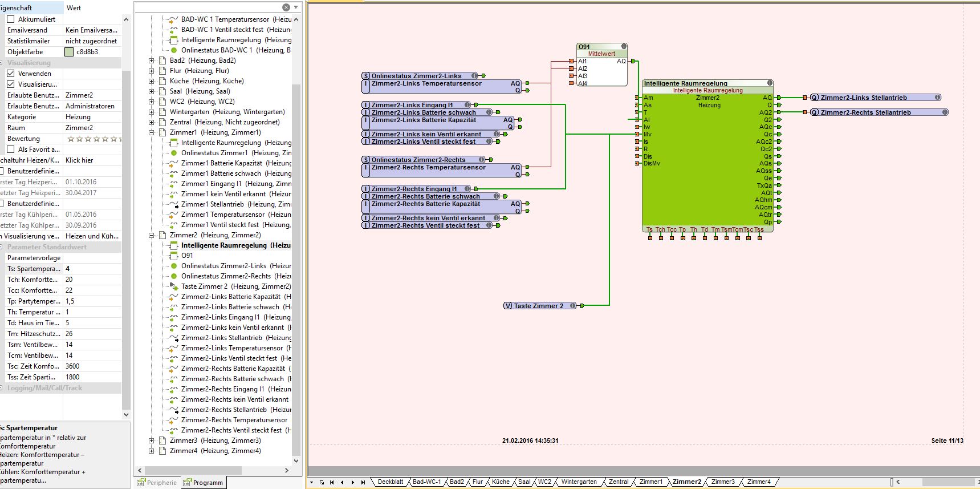Go to last page using navigation arrow
Screen dimensions: 980x489
(x=363, y=482)
